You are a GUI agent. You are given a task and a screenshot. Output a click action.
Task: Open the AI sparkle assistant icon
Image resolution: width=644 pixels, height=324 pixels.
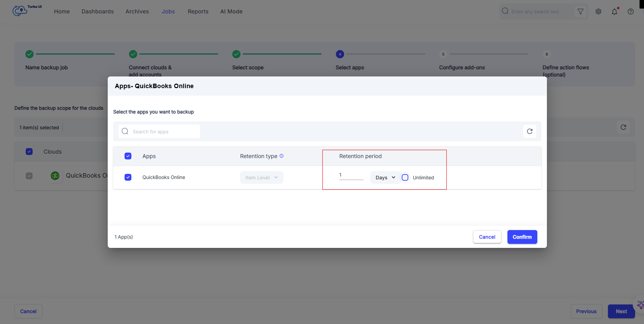640,305
